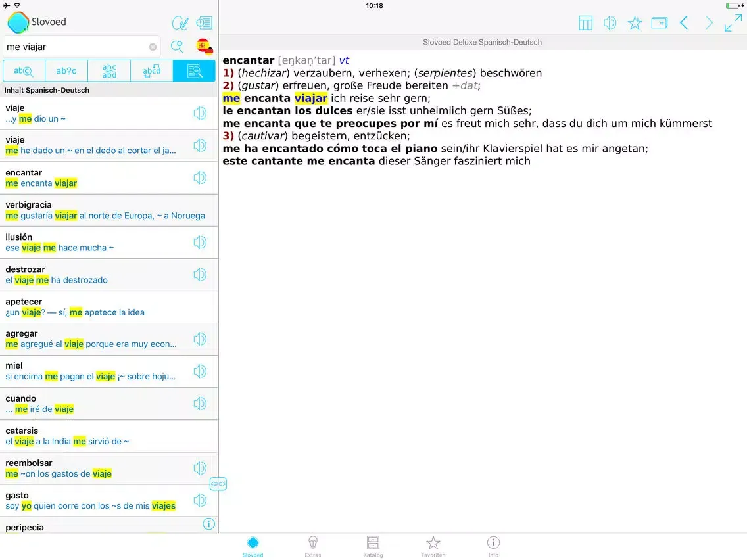The height and width of the screenshot is (560, 747).
Task: Expand the article to full screen
Action: (733, 23)
